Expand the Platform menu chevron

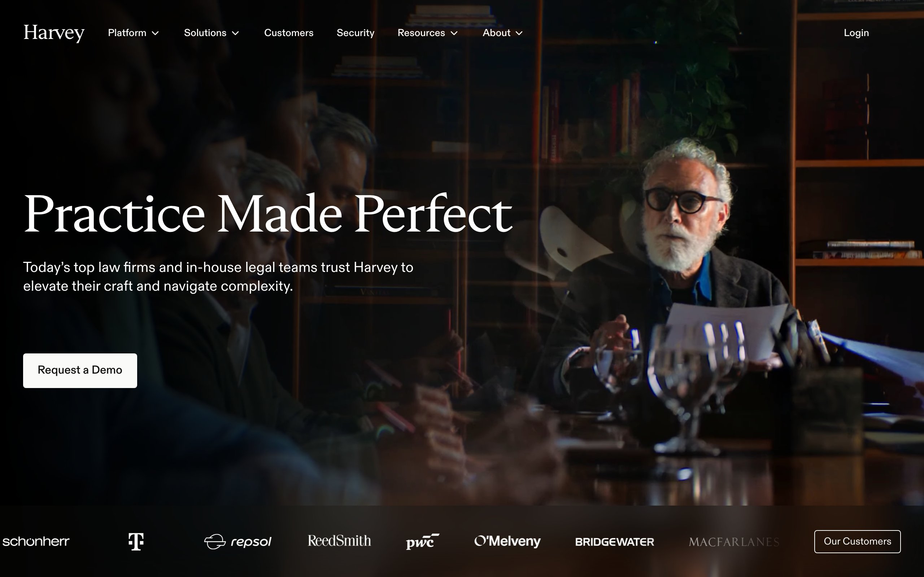point(156,33)
